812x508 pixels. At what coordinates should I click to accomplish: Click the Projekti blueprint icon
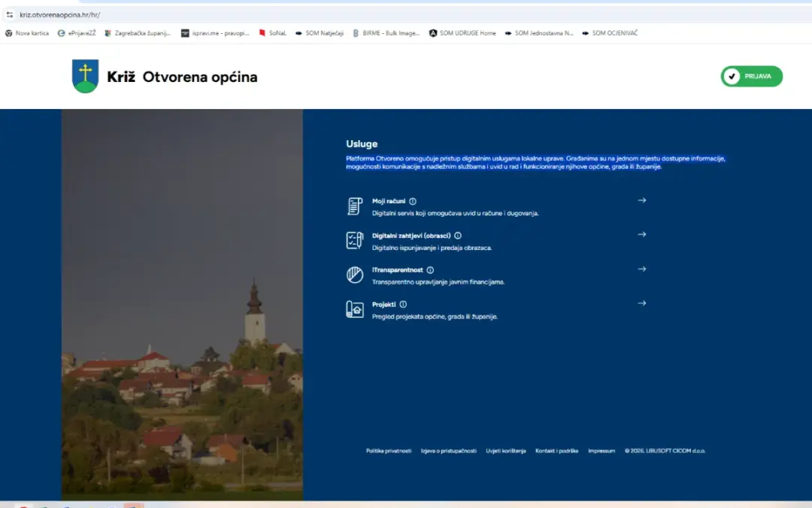354,308
